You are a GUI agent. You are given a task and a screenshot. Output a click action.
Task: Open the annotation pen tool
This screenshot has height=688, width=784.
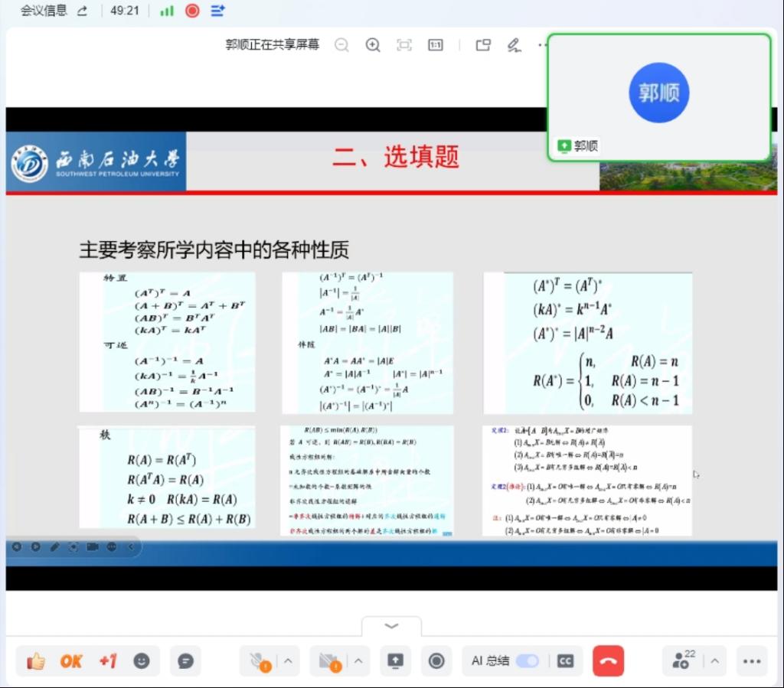click(x=514, y=45)
